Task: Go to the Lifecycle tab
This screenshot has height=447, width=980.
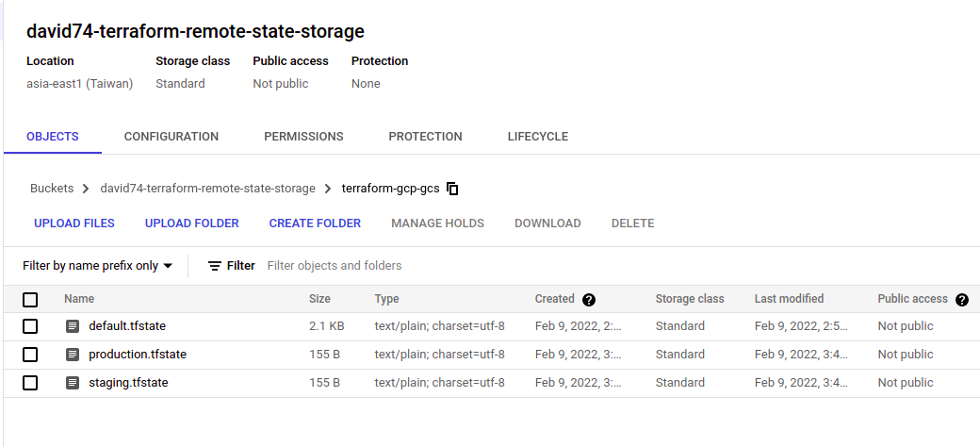Action: tap(537, 137)
